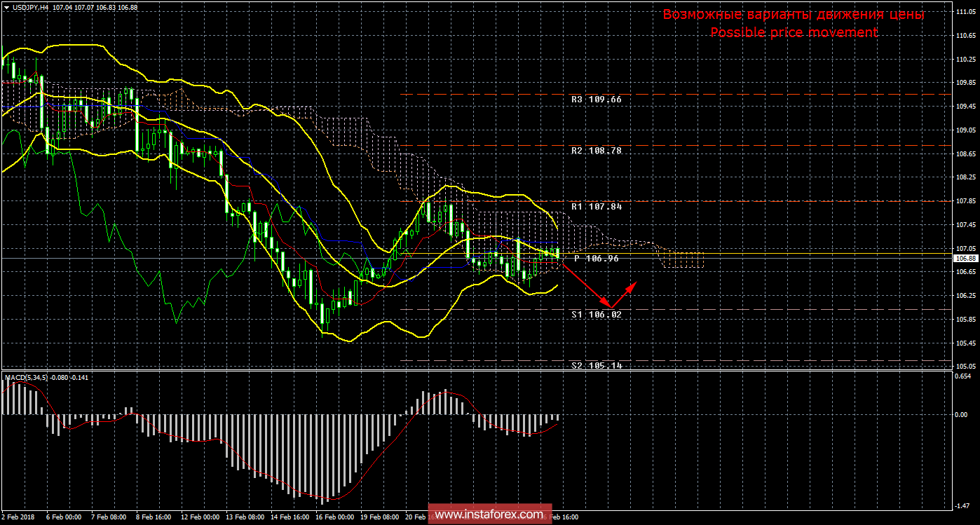Select the R3 109.66 resistance label
This screenshot has width=980, height=525.
[597, 100]
